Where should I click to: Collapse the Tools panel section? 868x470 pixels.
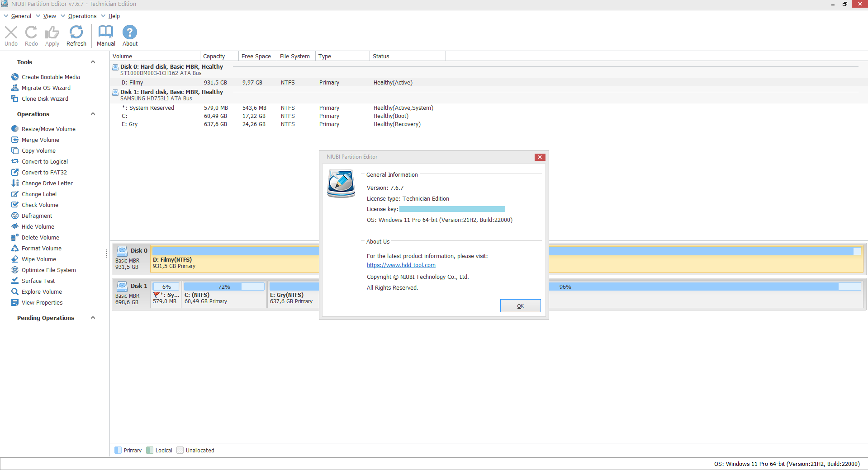coord(93,62)
